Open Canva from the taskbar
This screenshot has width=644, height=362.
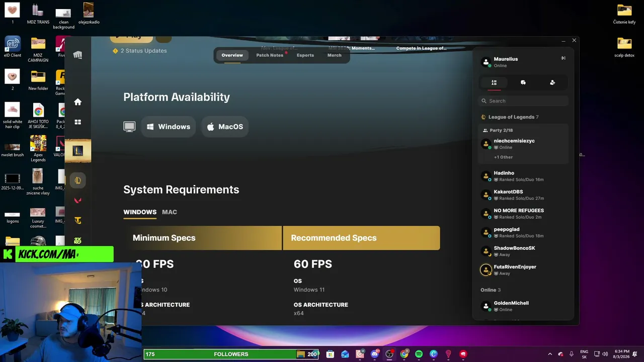(x=434, y=354)
